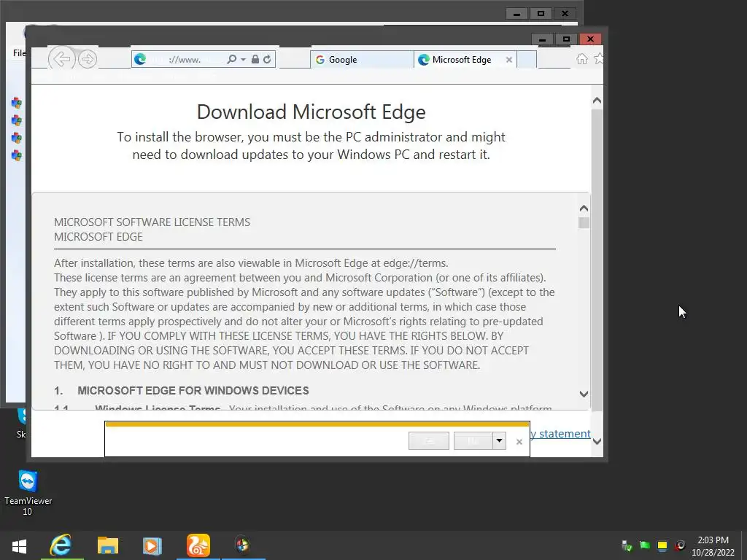Click first colored icon in background window

tap(17, 103)
